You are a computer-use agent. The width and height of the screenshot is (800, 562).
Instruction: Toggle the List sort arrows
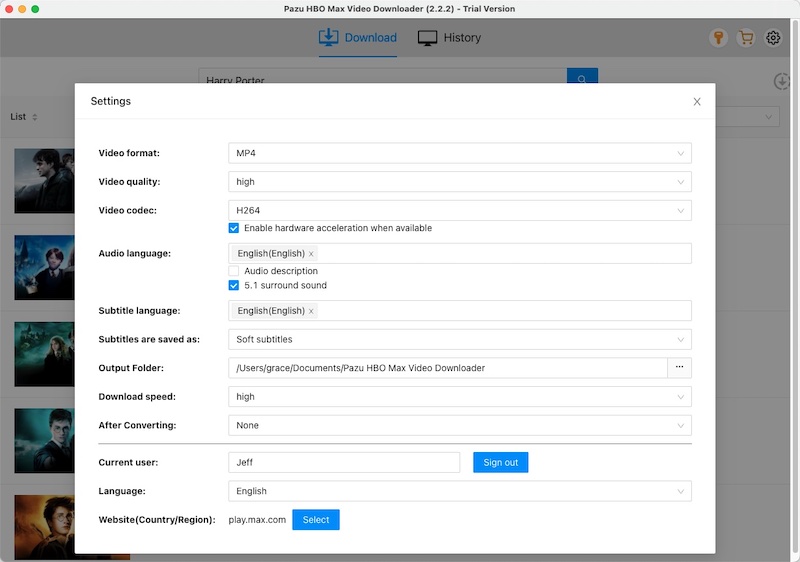pos(35,117)
